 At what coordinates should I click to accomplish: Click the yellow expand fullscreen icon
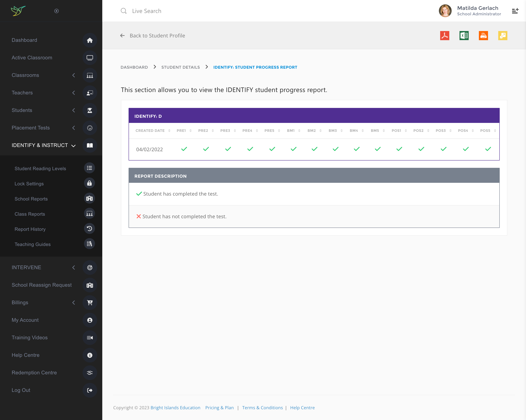pyautogui.click(x=503, y=36)
